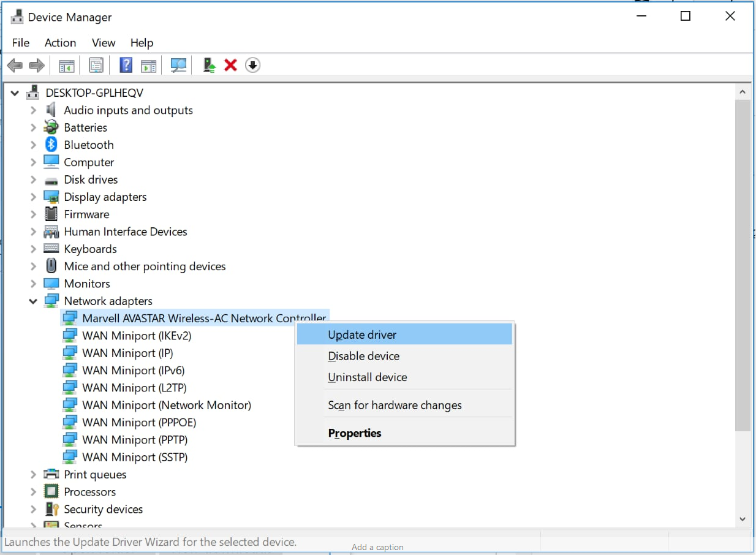Image resolution: width=756 pixels, height=555 pixels.
Task: Select WAN Miniport (L2TP)
Action: coord(134,388)
